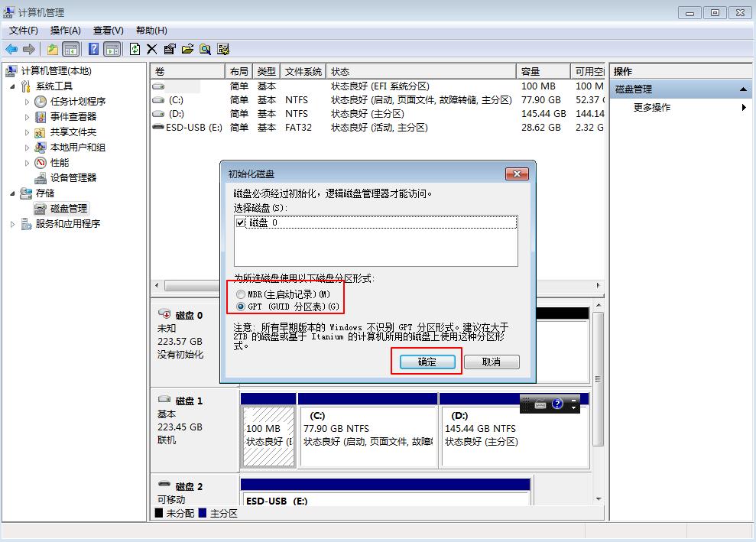Toggle the console tree visibility icon
756x542 pixels.
coord(70,49)
